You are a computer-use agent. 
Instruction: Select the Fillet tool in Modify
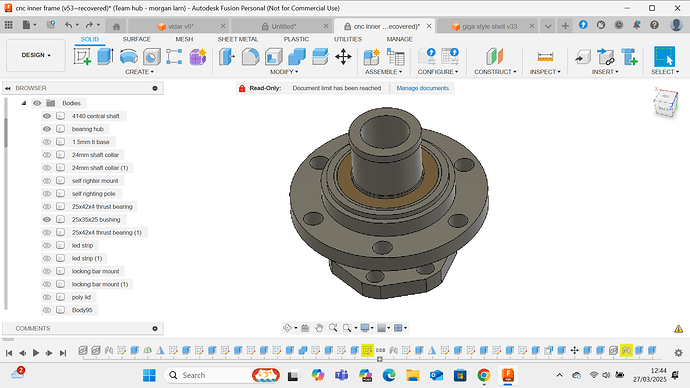coord(250,57)
